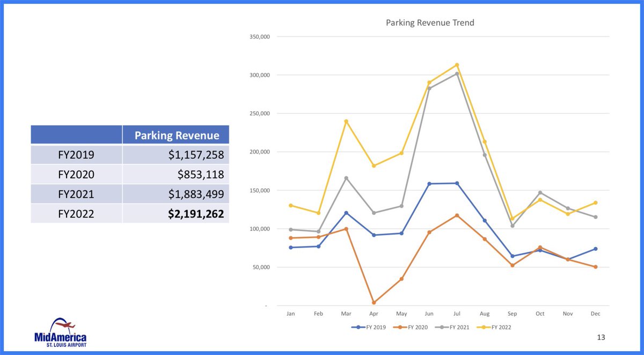The width and height of the screenshot is (644, 355).
Task: Click the FY 2020 July data point
Action: 457,215
